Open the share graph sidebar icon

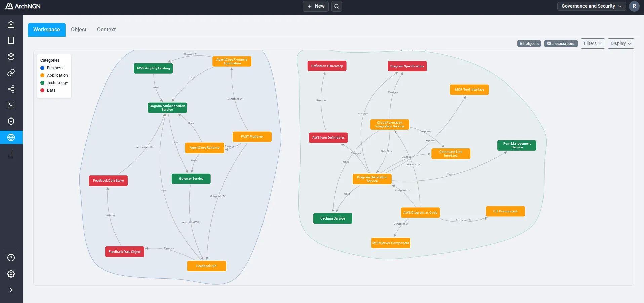tap(11, 89)
